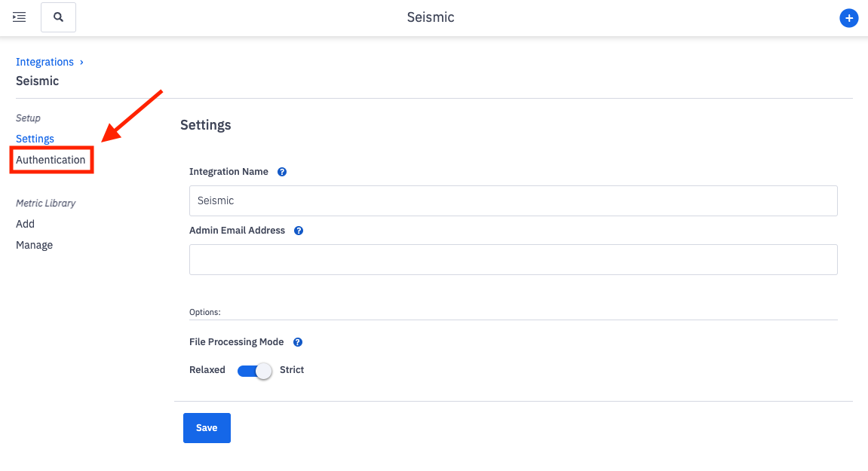Click the breadcrumb chevron after Integrations
This screenshot has width=868, height=471.
(x=81, y=62)
